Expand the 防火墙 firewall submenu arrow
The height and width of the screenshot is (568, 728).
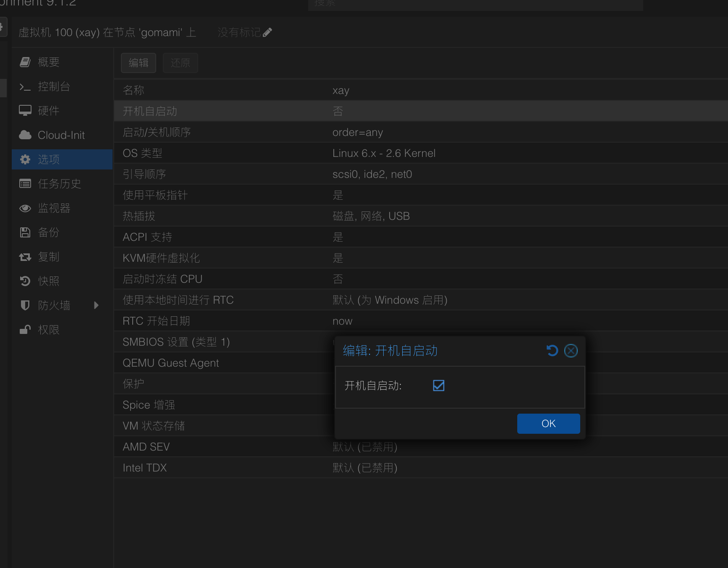click(97, 305)
